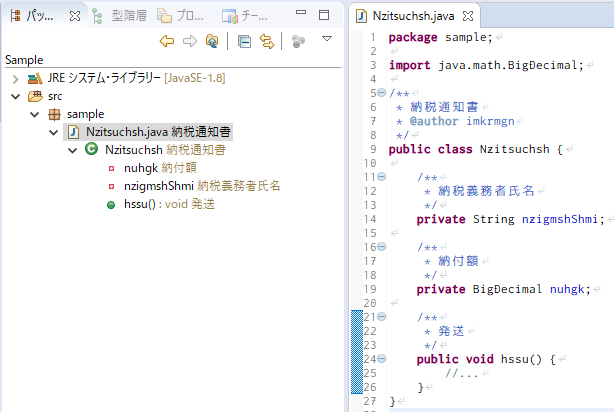Expand the JRE System Library node
Screen dimensions: 614x412
(x=15, y=79)
